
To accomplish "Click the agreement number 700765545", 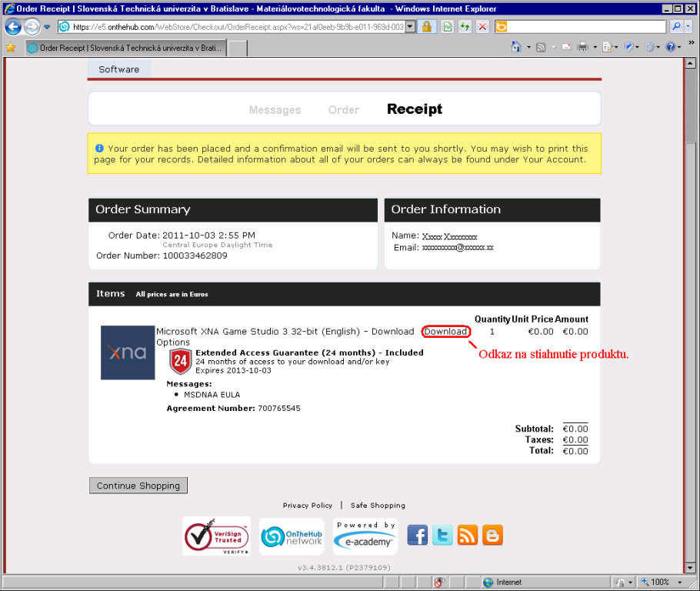I will click(279, 409).
